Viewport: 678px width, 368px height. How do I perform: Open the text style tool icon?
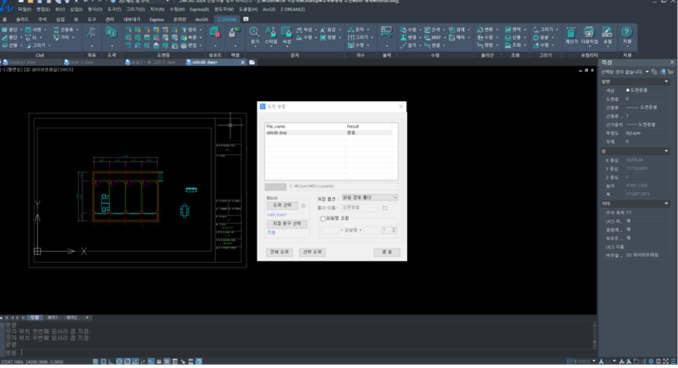click(x=271, y=32)
